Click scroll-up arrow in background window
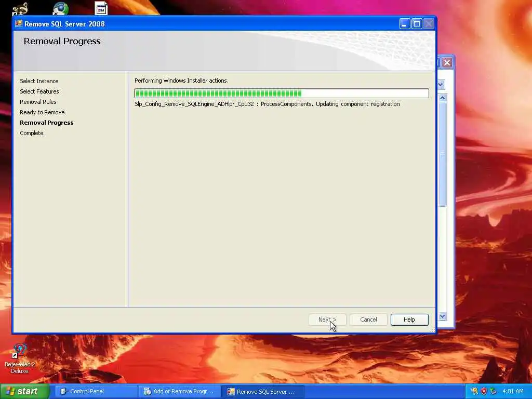Viewport: 532px width, 399px height. (x=442, y=98)
